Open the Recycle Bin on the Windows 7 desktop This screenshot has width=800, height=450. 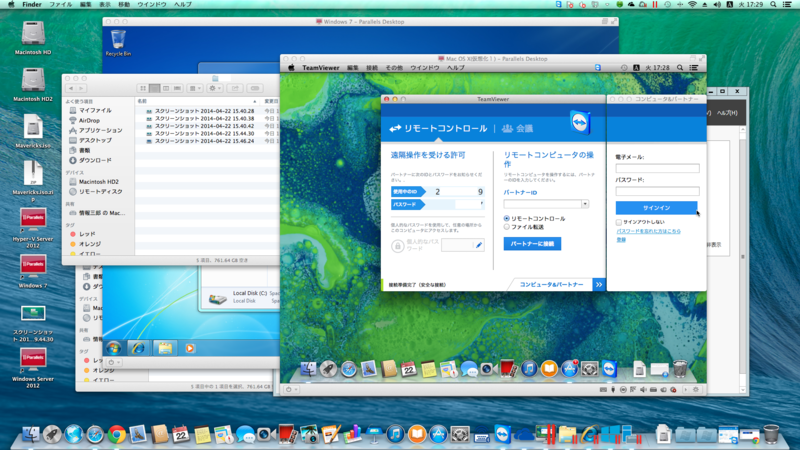point(118,42)
